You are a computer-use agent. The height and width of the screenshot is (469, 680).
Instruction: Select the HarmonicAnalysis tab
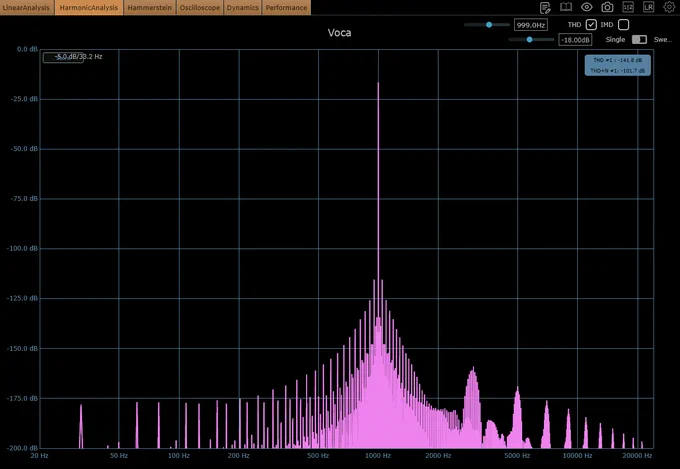point(89,7)
